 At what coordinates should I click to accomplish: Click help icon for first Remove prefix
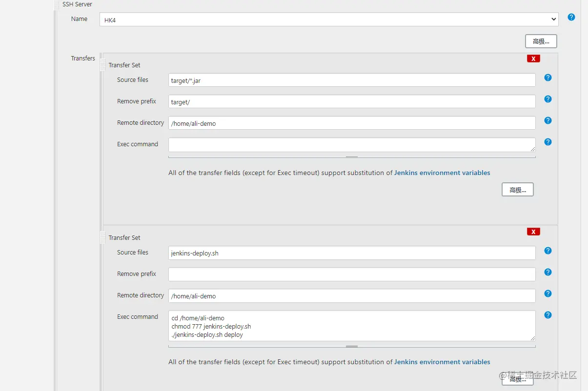(548, 99)
